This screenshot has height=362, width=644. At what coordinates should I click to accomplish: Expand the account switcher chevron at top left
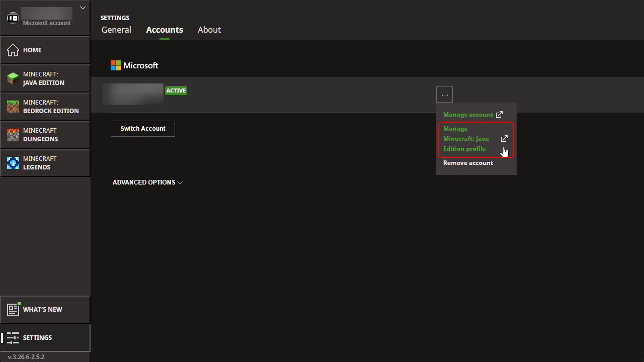(83, 8)
